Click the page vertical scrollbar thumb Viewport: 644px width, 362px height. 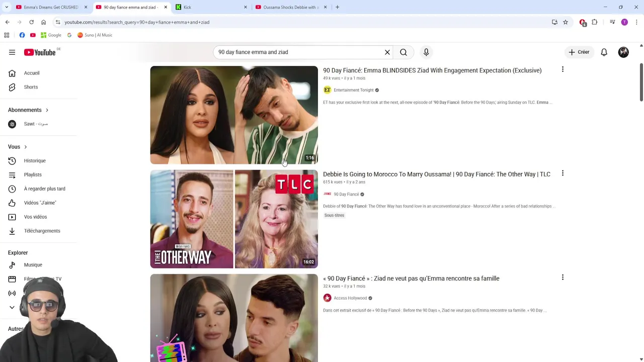641,81
